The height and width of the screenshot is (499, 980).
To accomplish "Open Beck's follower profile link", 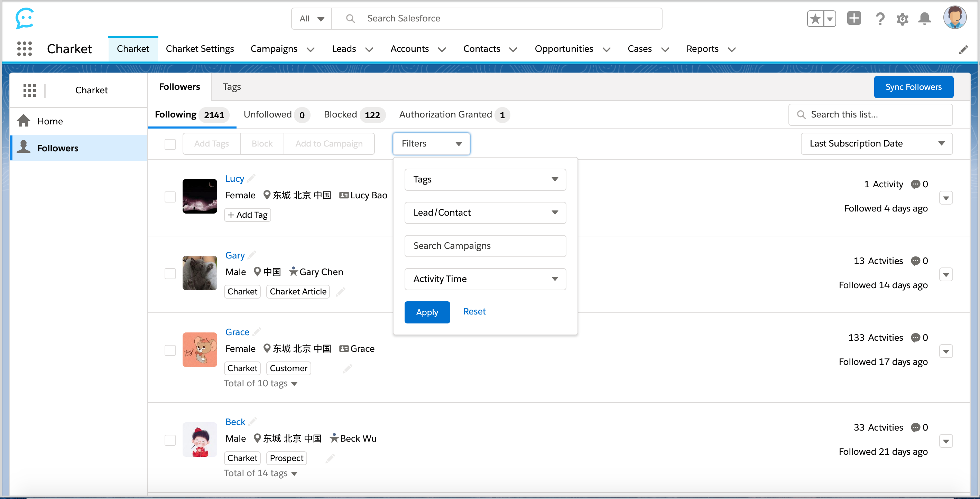I will click(235, 422).
